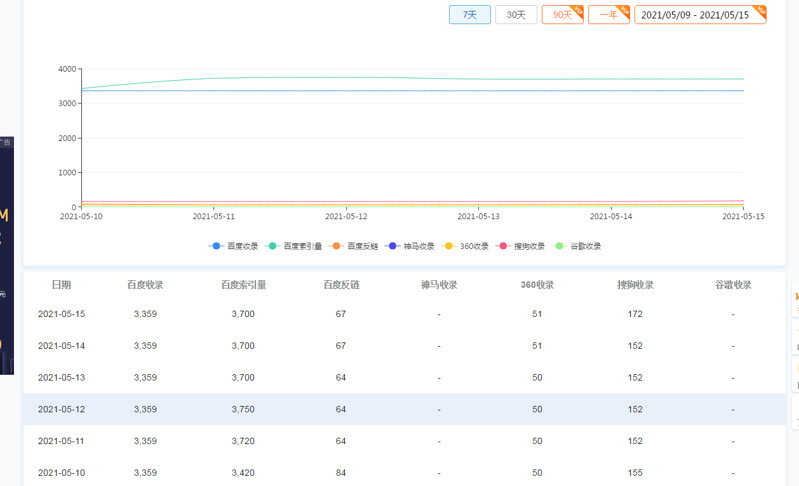This screenshot has height=486, width=799.
Task: Click the 百度收录 column header
Action: point(145,285)
